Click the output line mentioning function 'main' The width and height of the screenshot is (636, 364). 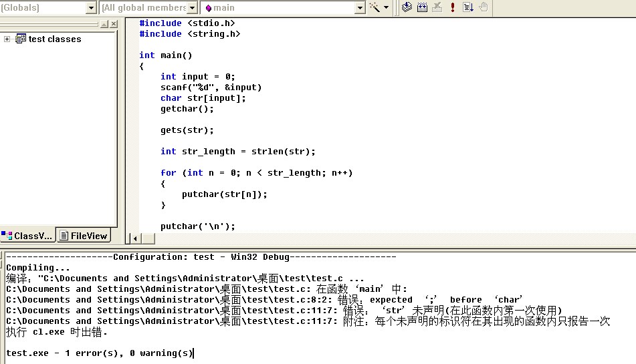pyautogui.click(x=207, y=289)
